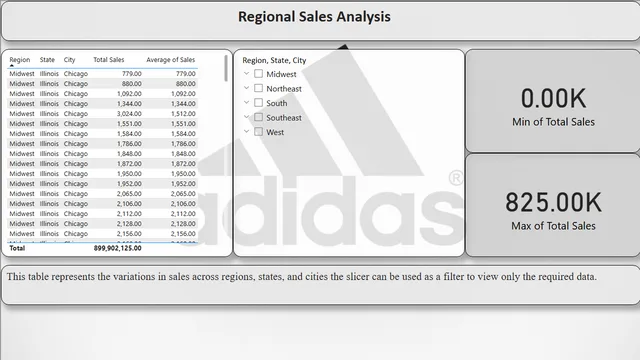This screenshot has width=640, height=360.
Task: Sort table by Total Sales column header
Action: 109,60
